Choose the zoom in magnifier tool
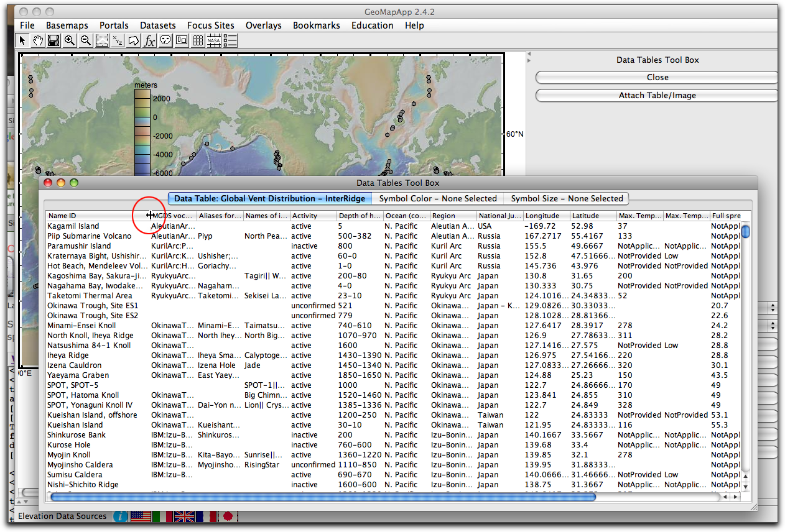Viewport: 785px width, 532px height. 70,41
